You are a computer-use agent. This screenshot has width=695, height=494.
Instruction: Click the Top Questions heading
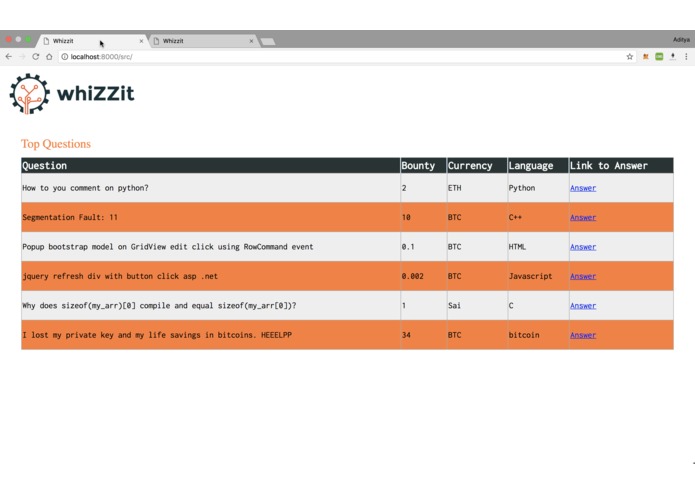click(x=56, y=144)
